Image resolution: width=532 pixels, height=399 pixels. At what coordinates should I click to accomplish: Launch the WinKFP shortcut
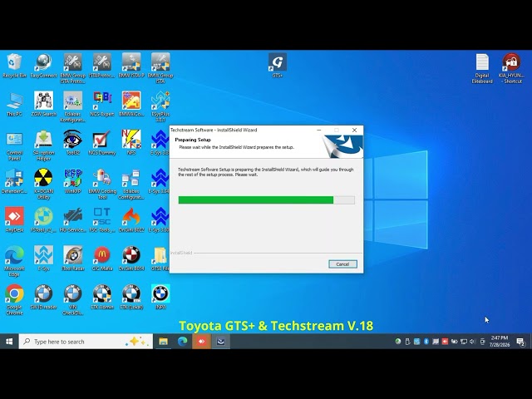click(x=72, y=181)
